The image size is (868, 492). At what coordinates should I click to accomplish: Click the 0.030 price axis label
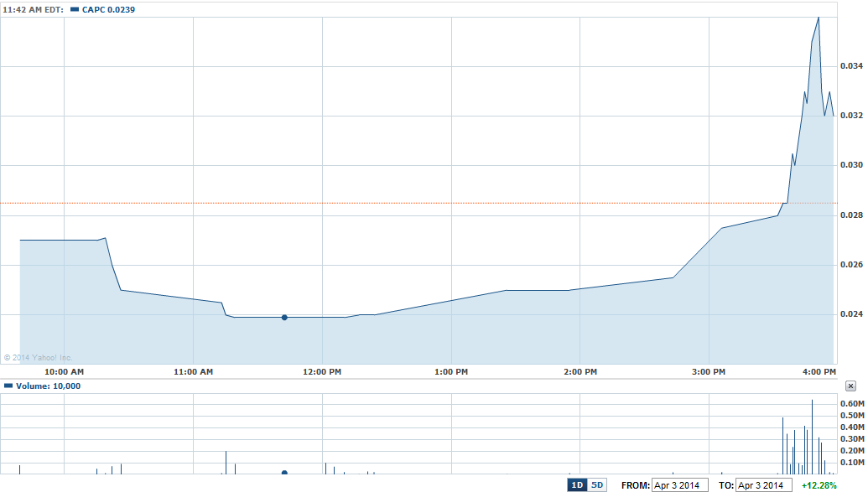(x=851, y=165)
